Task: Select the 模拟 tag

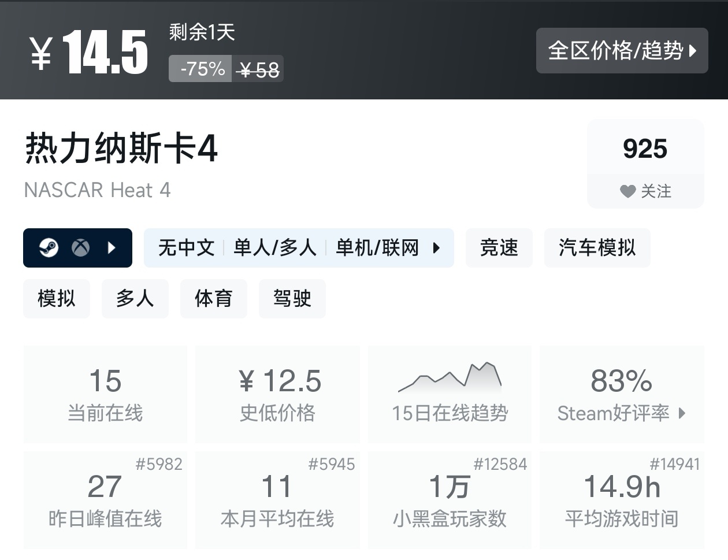Action: pyautogui.click(x=57, y=299)
